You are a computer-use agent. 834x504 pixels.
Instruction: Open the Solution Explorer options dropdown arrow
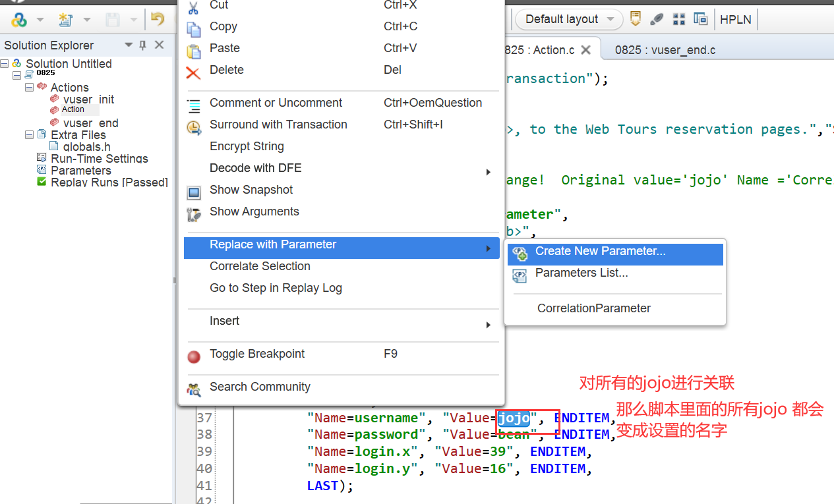(x=129, y=45)
